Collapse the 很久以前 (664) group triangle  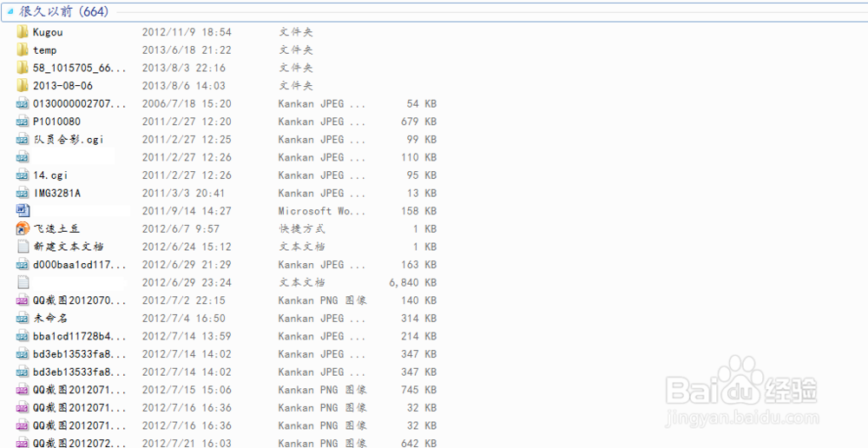(x=10, y=11)
